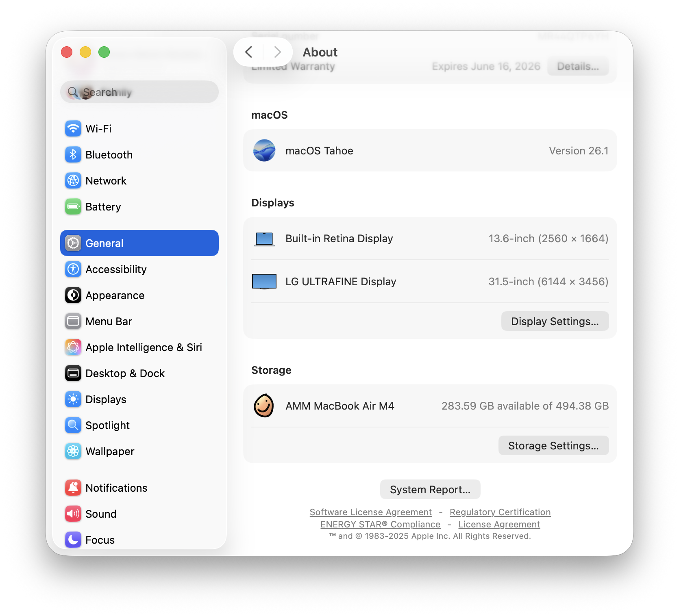The image size is (679, 616).
Task: Click the 13.6-inch (2560 × 1664) value
Action: (548, 239)
